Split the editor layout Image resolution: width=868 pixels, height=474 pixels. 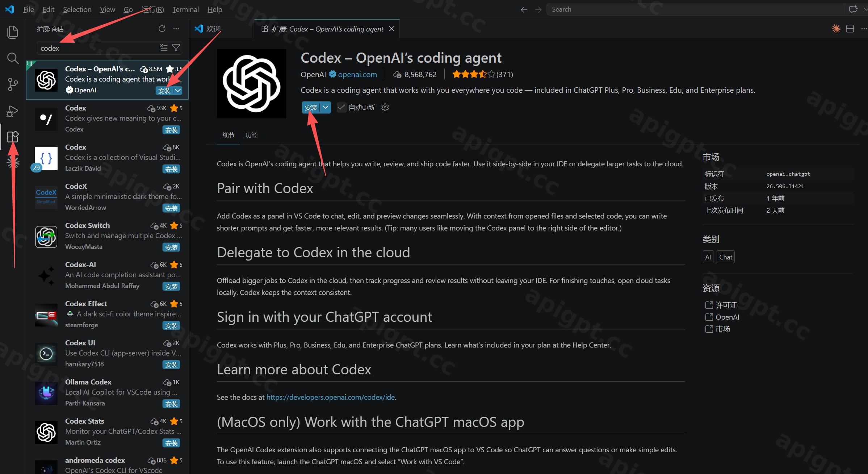(x=850, y=29)
